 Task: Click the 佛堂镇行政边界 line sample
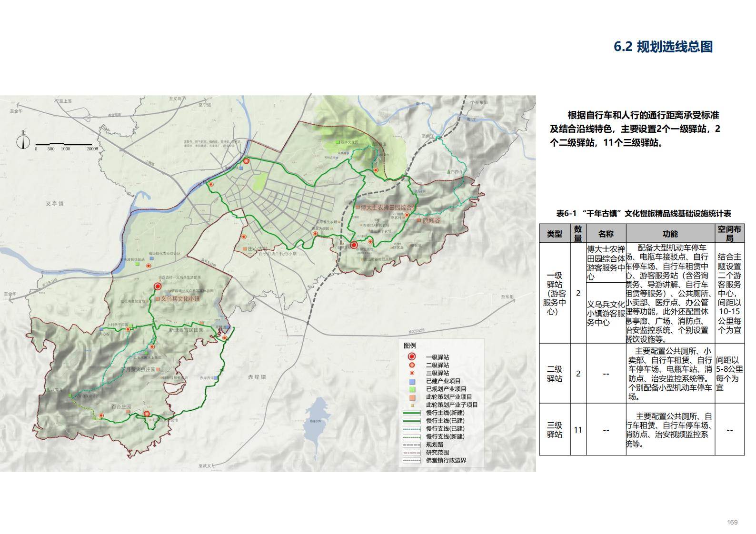click(411, 460)
